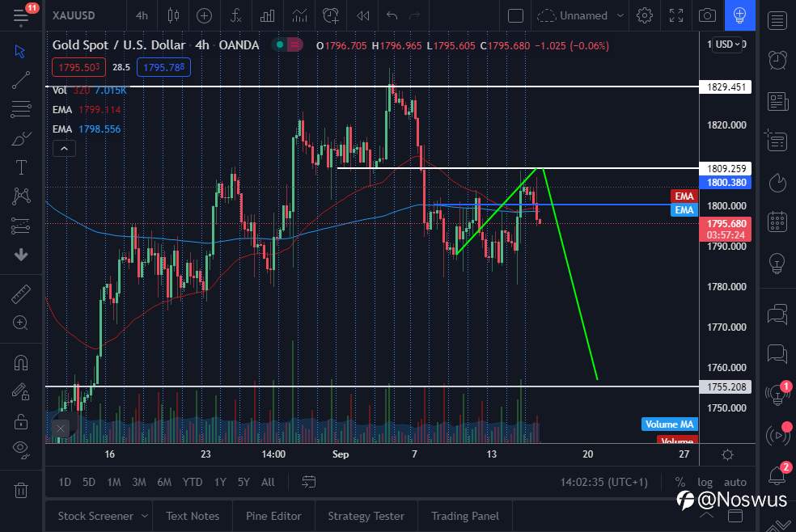Image resolution: width=796 pixels, height=532 pixels.
Task: Select the 5D date range
Action: coord(89,482)
